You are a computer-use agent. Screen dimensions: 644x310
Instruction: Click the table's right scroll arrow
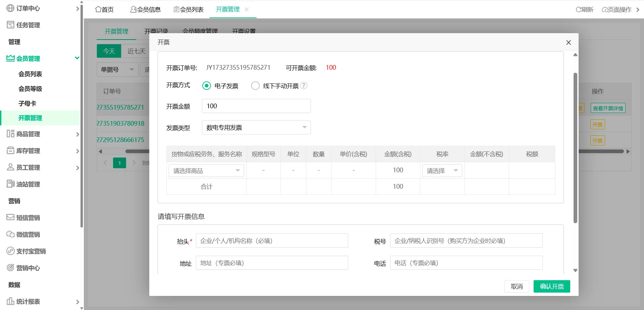coord(628,151)
